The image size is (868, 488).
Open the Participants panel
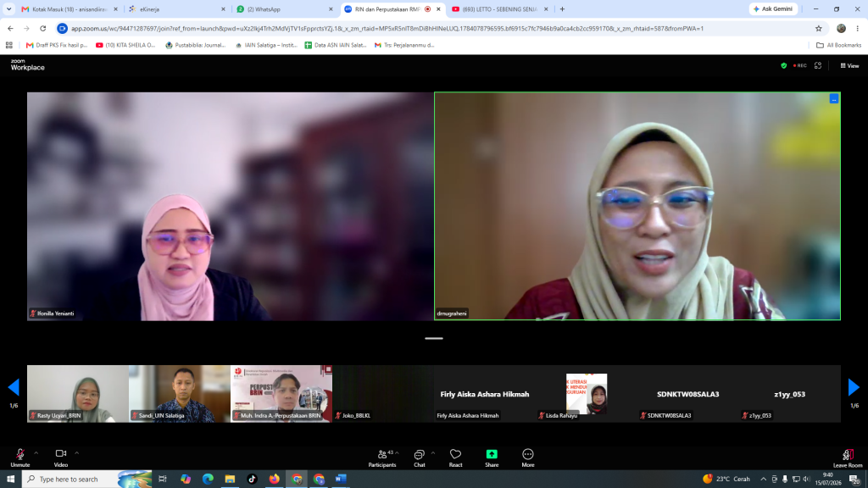382,458
